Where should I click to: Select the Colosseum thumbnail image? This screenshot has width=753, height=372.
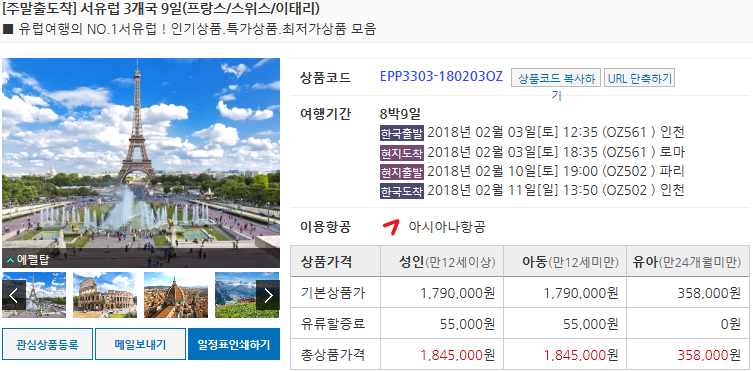click(105, 295)
